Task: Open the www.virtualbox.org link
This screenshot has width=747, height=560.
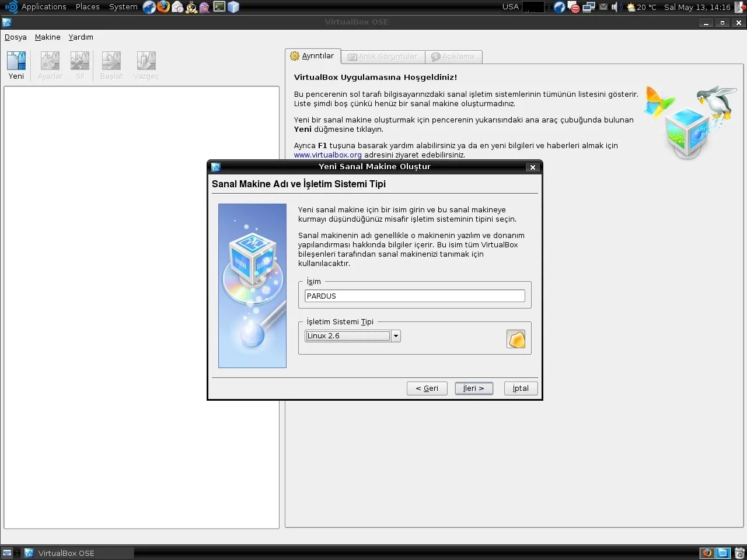Action: tap(328, 155)
